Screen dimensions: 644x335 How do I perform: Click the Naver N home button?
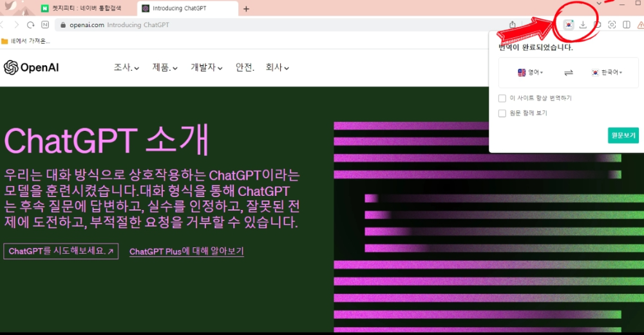(x=45, y=24)
